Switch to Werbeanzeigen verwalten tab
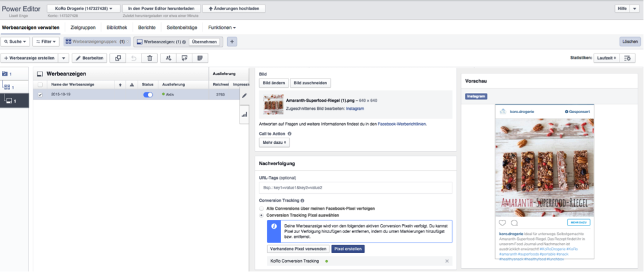The image size is (644, 272). point(31,28)
